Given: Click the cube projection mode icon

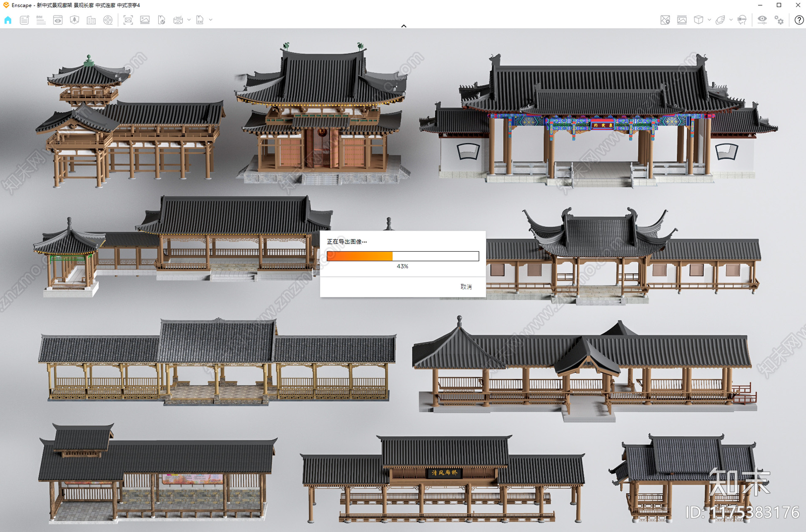Looking at the screenshot, I should [x=699, y=20].
